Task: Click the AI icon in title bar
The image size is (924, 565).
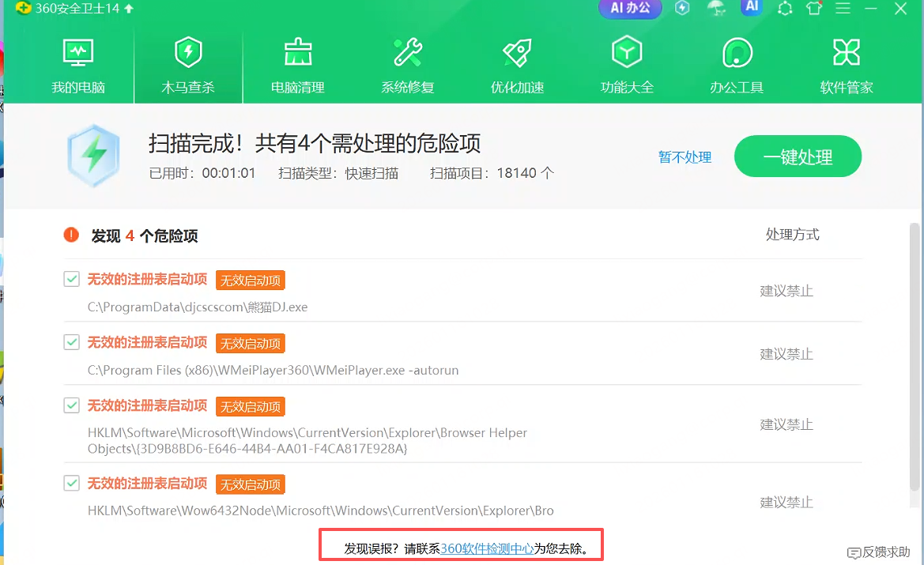Action: 752,7
